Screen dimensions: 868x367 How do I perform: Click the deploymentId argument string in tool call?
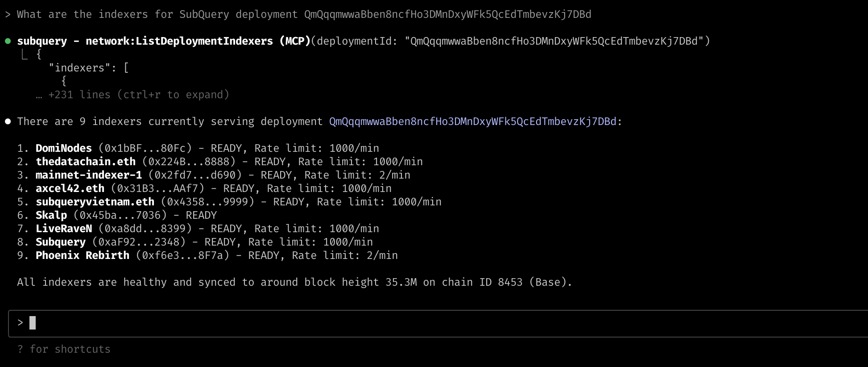point(554,41)
